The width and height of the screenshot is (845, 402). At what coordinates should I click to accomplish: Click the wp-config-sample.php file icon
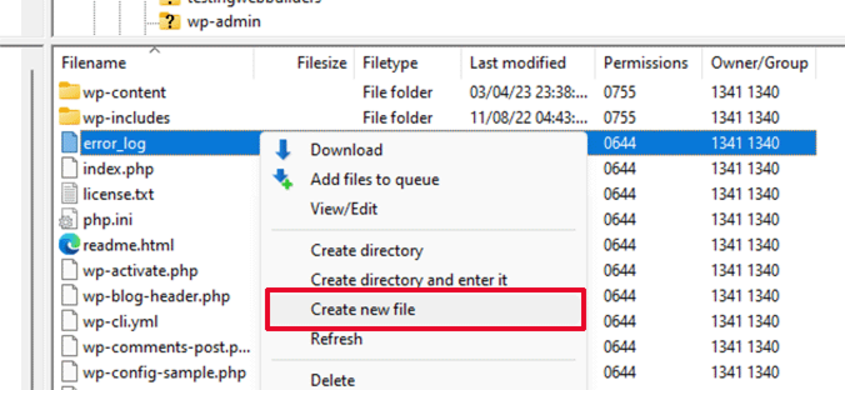pos(70,373)
